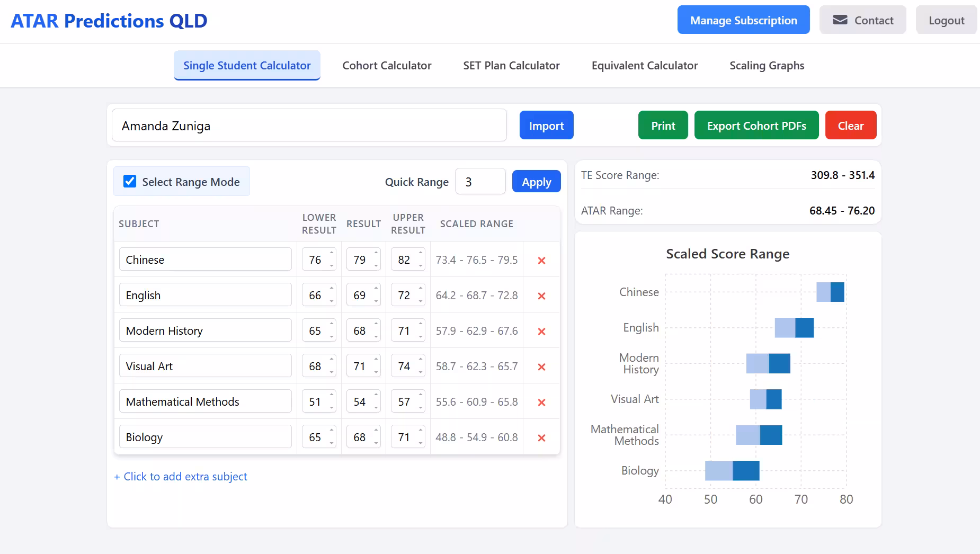Edit the student name Amanda Zuniga field
The width and height of the screenshot is (980, 554).
[309, 126]
